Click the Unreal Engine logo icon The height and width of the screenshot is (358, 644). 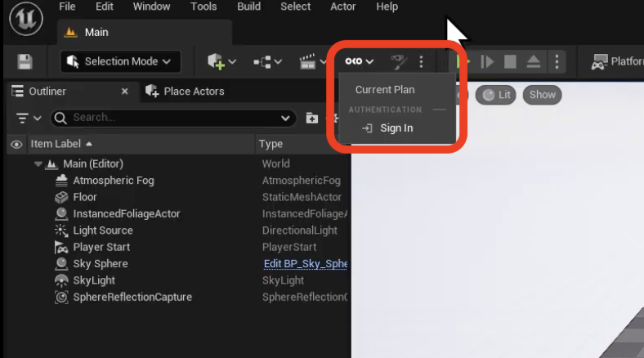[x=26, y=16]
